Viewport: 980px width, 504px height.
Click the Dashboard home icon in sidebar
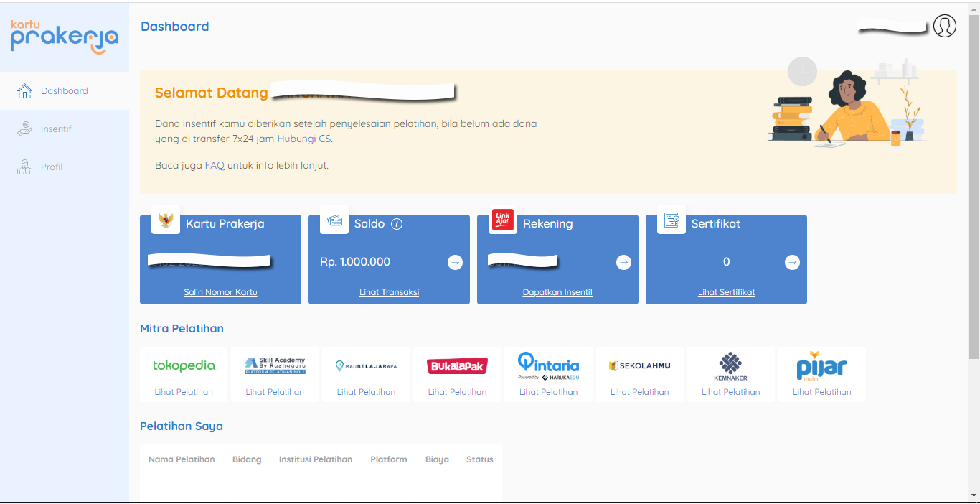click(24, 91)
